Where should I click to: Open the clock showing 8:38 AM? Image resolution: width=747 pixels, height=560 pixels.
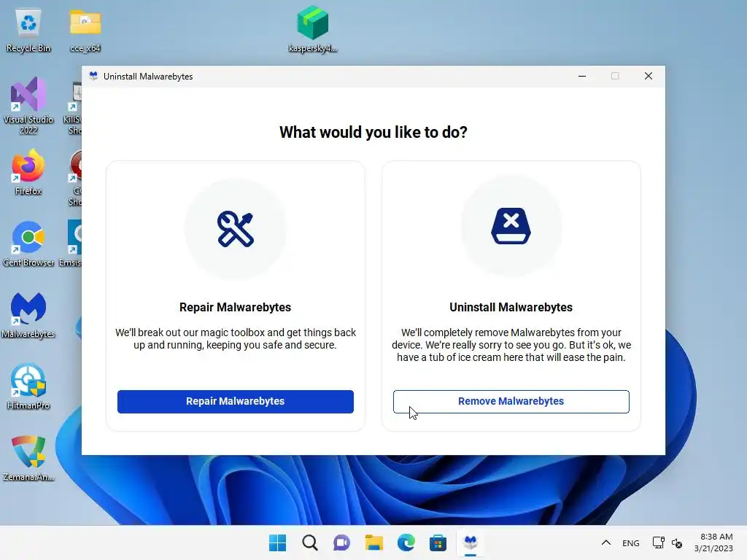713,542
